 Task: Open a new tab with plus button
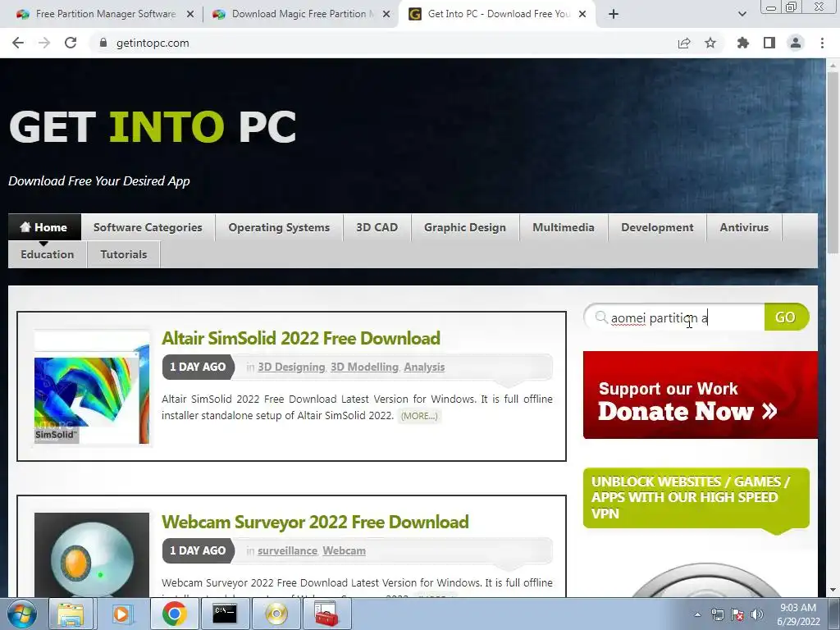(x=614, y=14)
